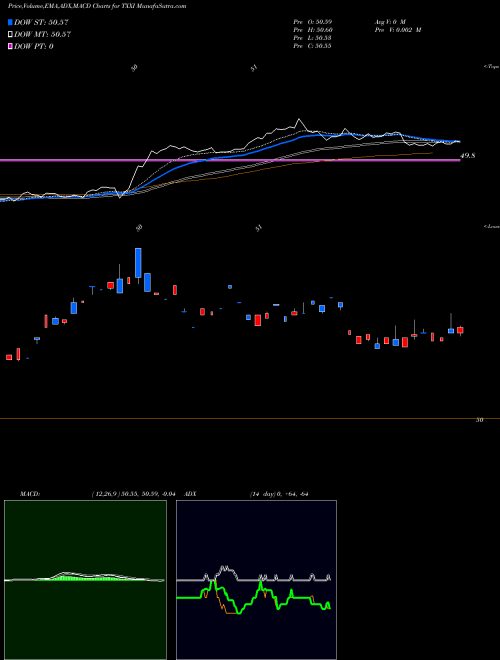Open the MACD indicator panel

click(x=85, y=580)
